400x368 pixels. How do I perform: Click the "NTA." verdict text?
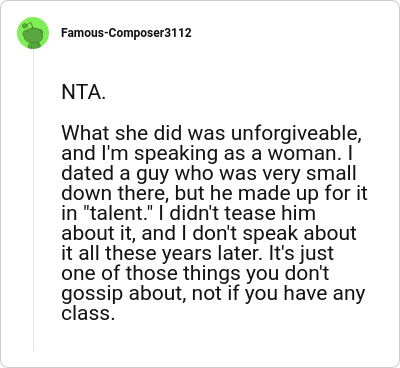coord(84,92)
